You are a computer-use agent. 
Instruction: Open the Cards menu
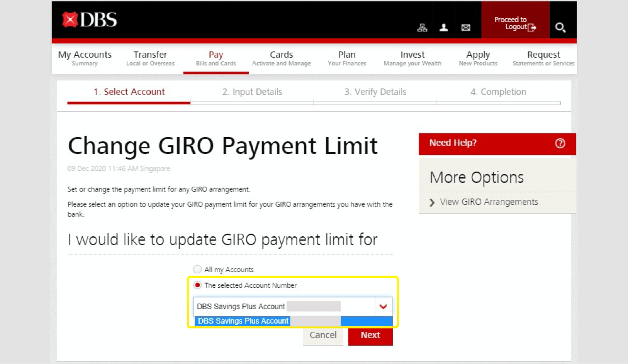pos(281,58)
